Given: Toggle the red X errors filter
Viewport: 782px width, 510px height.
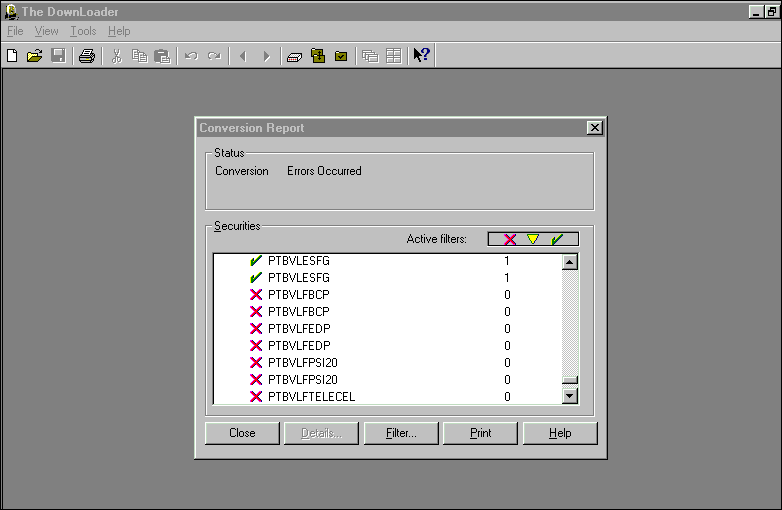Looking at the screenshot, I should [x=510, y=239].
